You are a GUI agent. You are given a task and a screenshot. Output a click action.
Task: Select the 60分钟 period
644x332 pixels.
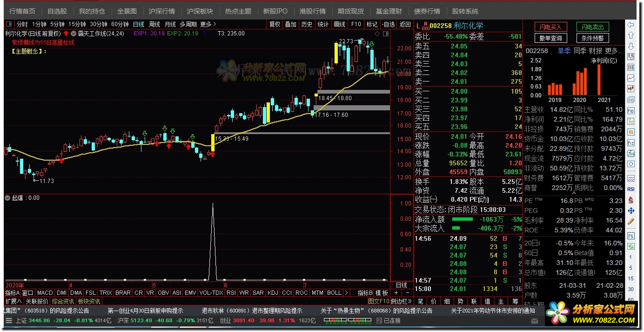[120, 24]
